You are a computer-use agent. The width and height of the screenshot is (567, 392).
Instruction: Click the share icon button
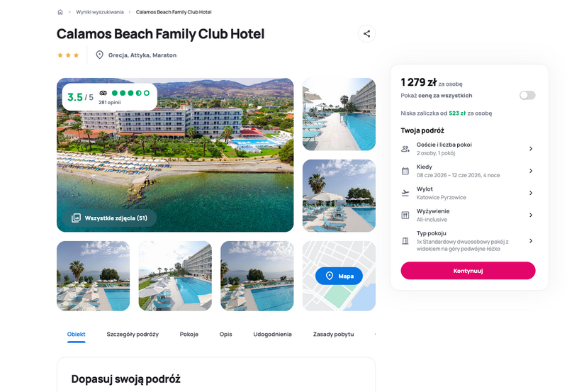366,33
